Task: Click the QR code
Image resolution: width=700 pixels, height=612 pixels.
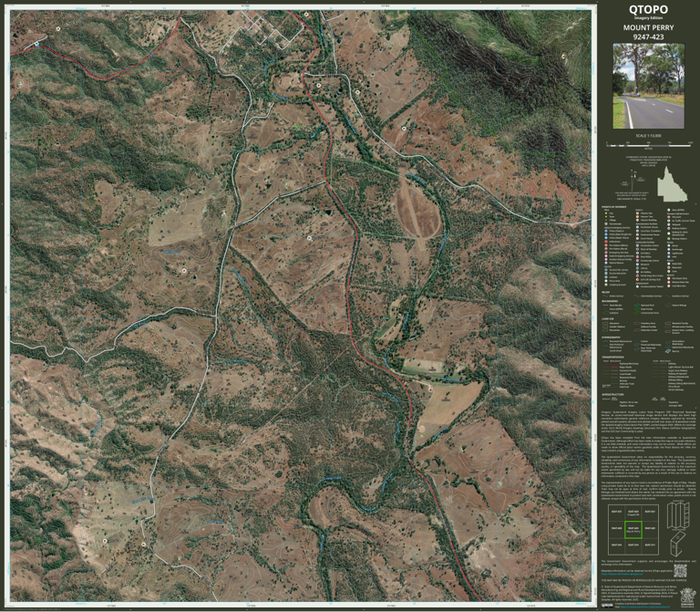Action: (x=680, y=571)
